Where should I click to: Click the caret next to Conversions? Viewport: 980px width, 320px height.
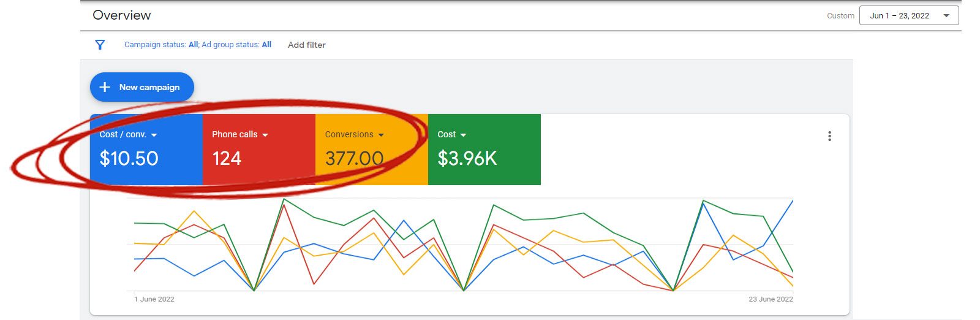point(381,135)
